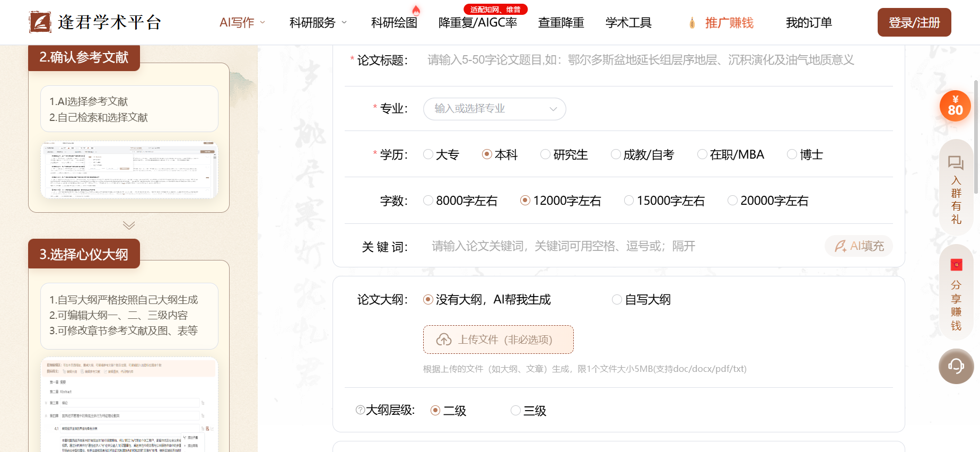Click the text 1.AI选择参考文献
Image resolution: width=980 pixels, height=452 pixels.
tap(89, 101)
